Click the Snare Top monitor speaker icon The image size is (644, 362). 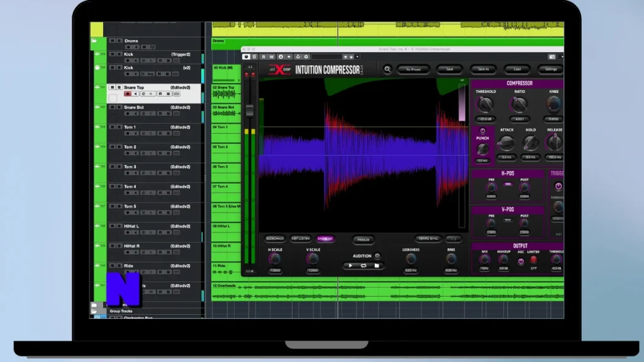click(136, 94)
